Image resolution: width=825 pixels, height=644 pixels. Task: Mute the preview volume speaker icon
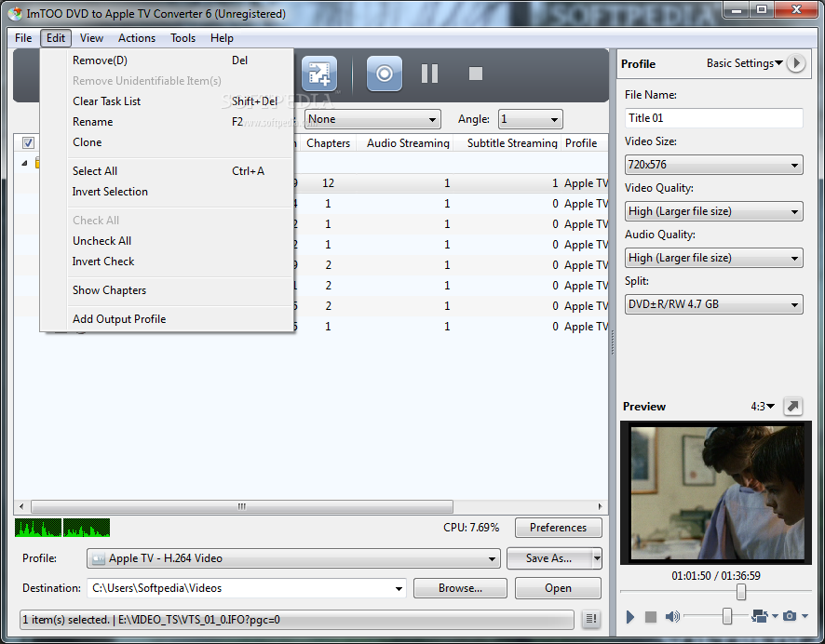[x=672, y=616]
